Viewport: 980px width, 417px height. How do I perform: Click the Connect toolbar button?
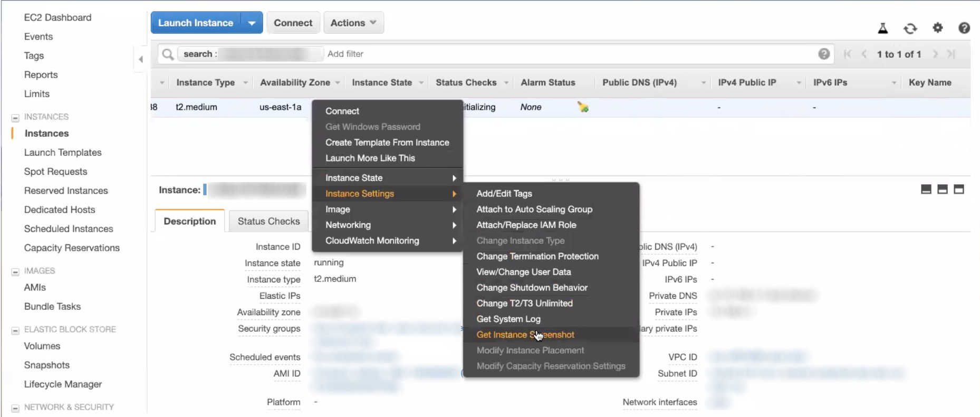293,23
